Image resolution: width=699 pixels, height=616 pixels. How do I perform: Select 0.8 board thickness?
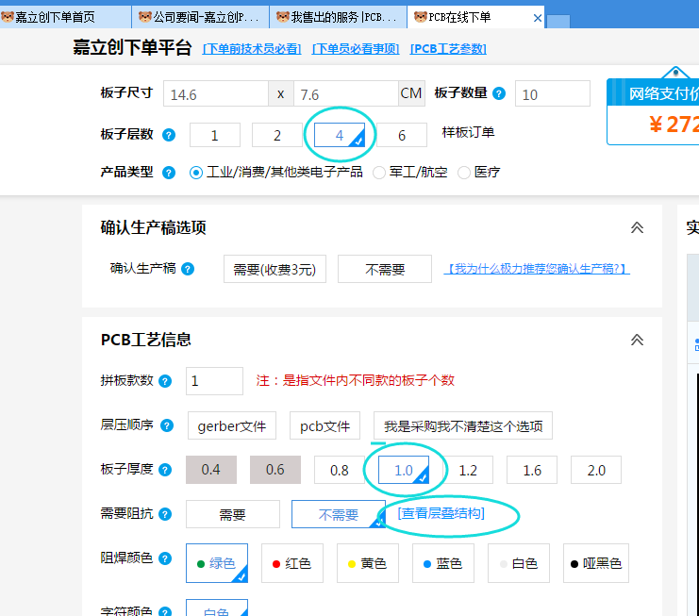coord(340,470)
